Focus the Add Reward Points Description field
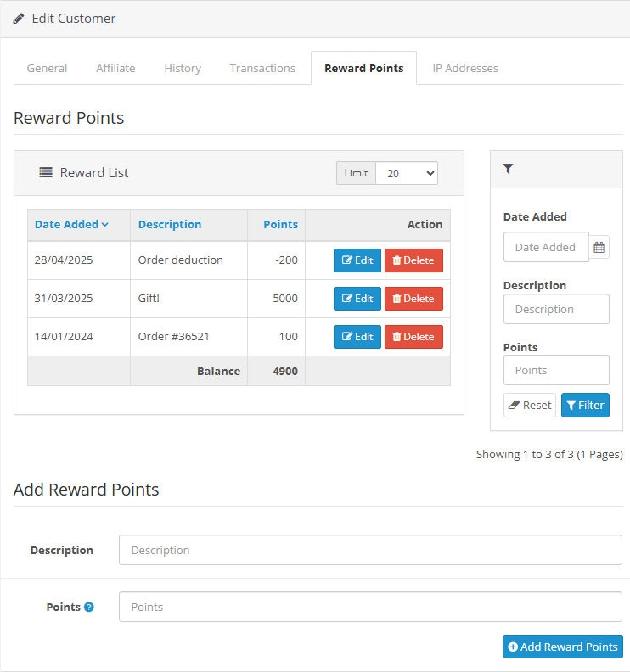The width and height of the screenshot is (630, 672). [370, 550]
